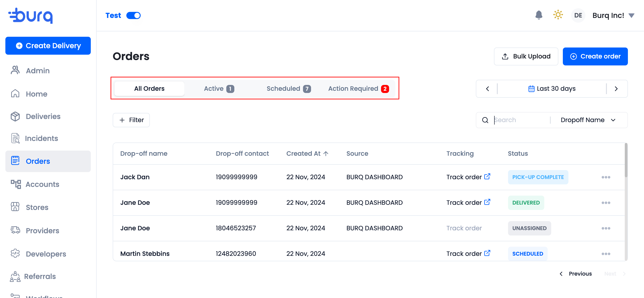644x298 pixels.
Task: Click the Bulk Upload button
Action: click(526, 56)
